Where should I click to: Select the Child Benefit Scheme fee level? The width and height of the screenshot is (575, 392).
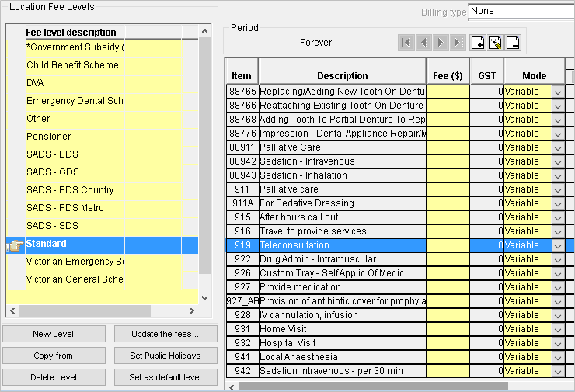[75, 65]
